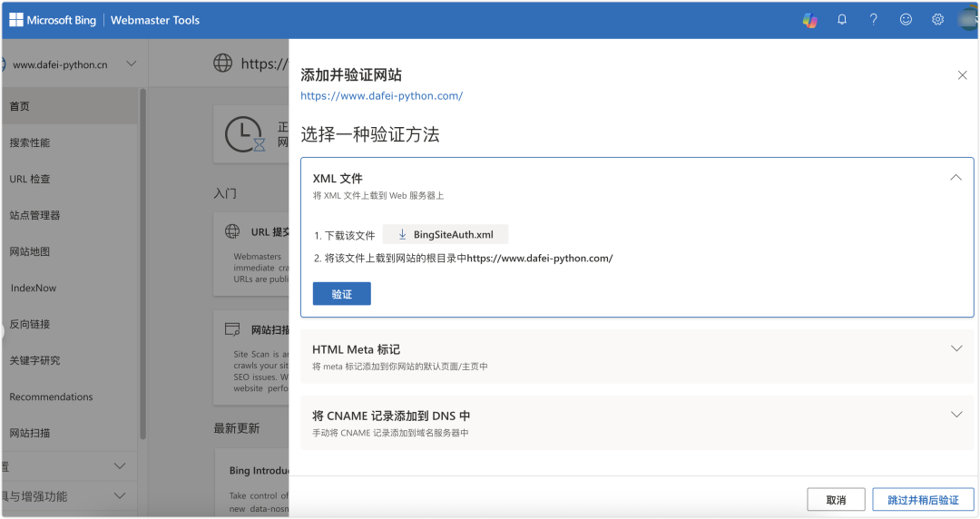Click the 取消 button

[x=836, y=500]
